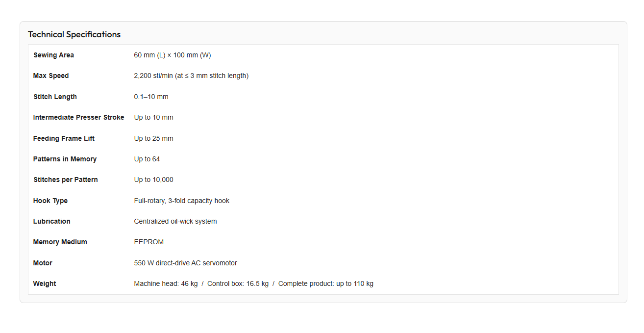The height and width of the screenshot is (333, 644).
Task: Click the Feeding Frame Lift label
Action: [64, 138]
